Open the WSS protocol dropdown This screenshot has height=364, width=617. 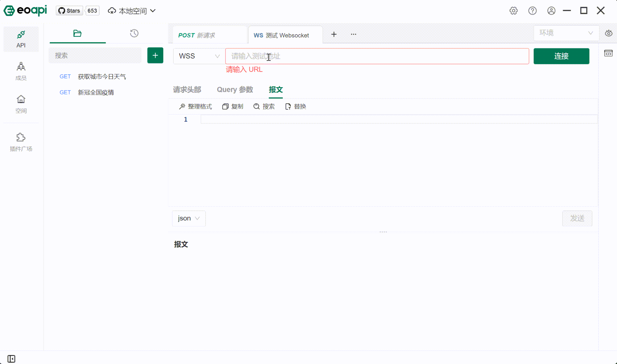click(198, 56)
